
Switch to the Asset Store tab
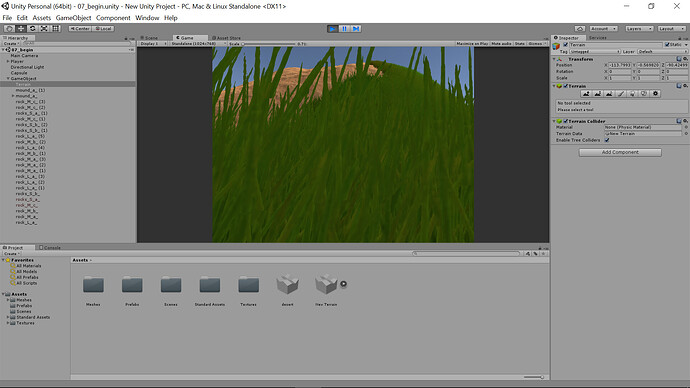pos(227,38)
